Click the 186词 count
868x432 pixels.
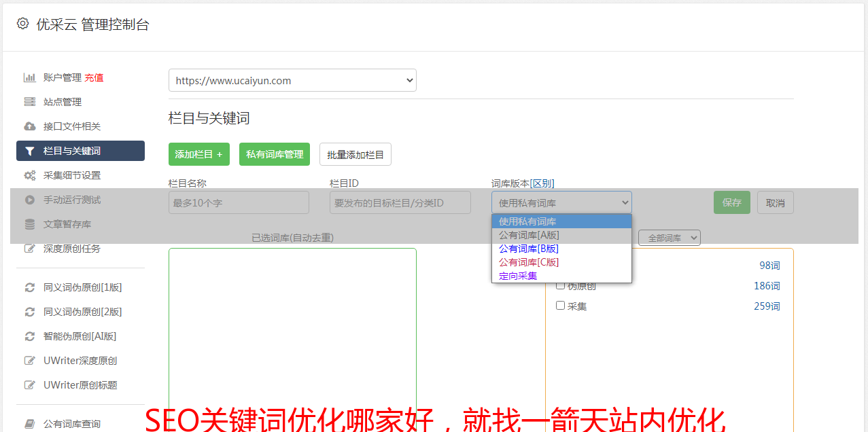pyautogui.click(x=767, y=286)
